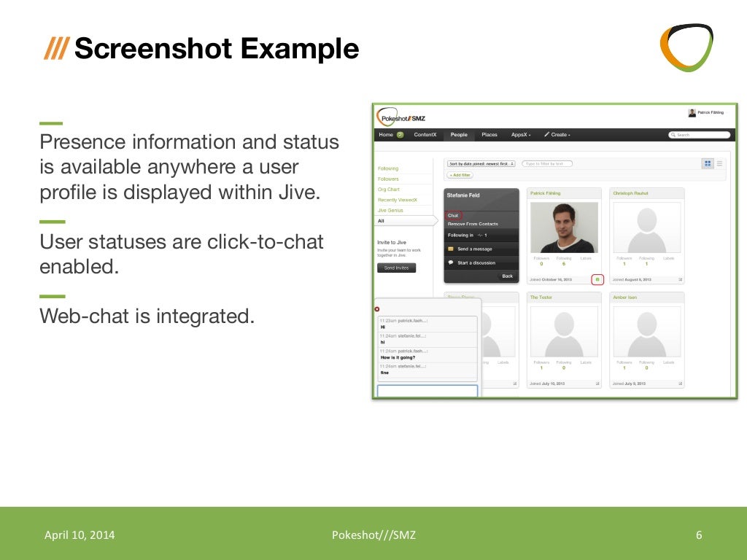Click the Pokeshot logo at slide's top right

(x=686, y=47)
